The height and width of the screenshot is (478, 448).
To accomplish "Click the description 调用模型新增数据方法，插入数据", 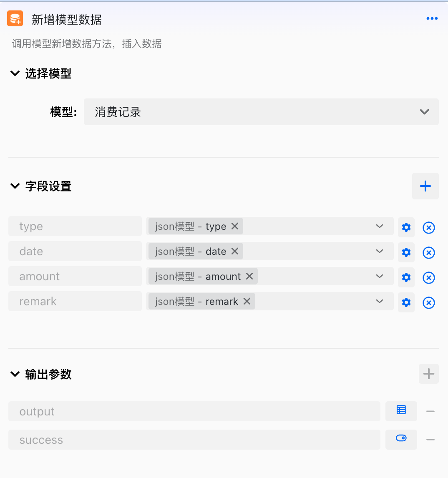I will [x=87, y=44].
